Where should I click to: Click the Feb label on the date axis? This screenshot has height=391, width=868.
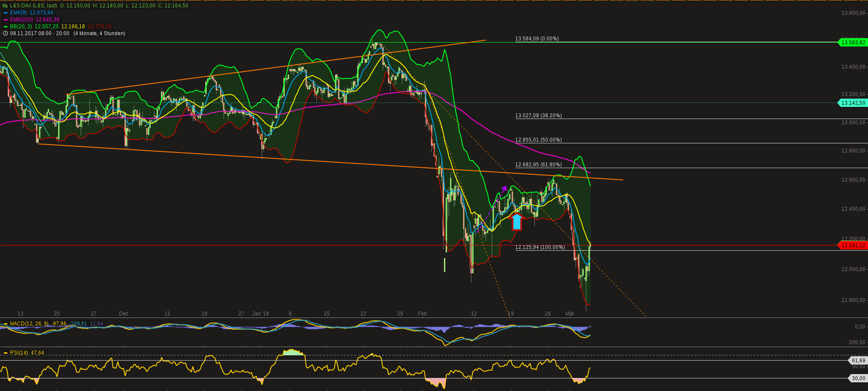coord(422,314)
